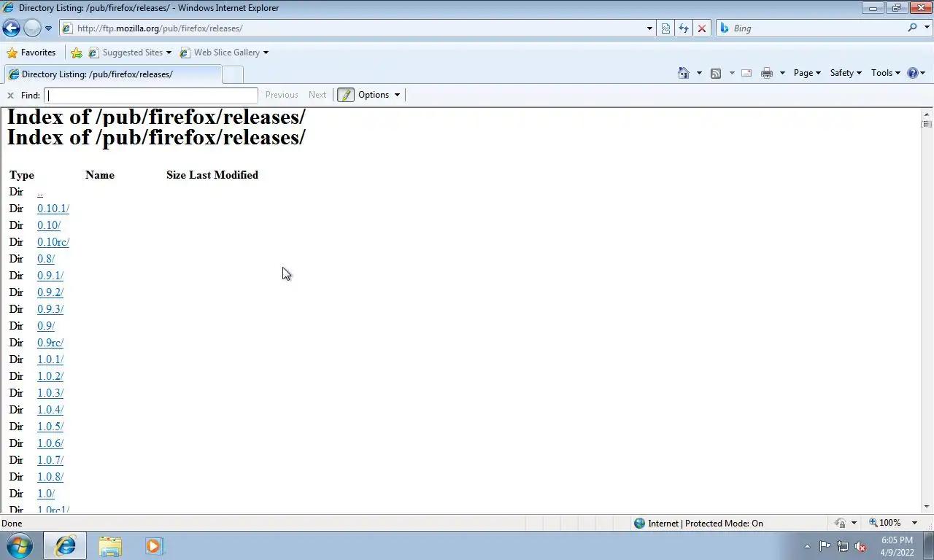Toggle the highlight matches marker icon
This screenshot has width=934, height=560.
pyautogui.click(x=346, y=95)
